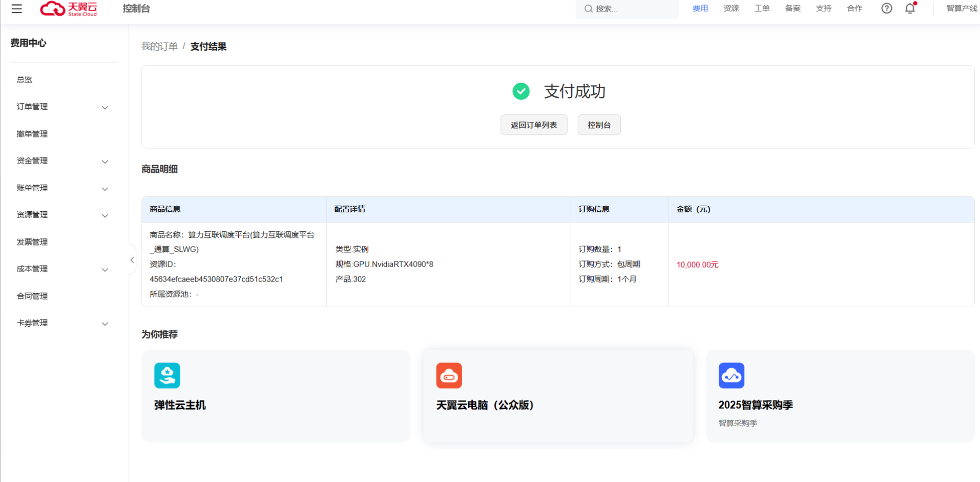Expand the 订单管理 menu chevron

(x=105, y=108)
